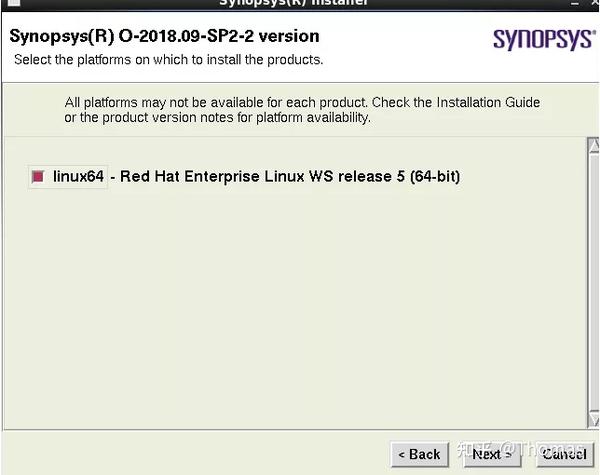The image size is (600, 475).
Task: Proceed with the Next button
Action: click(491, 454)
